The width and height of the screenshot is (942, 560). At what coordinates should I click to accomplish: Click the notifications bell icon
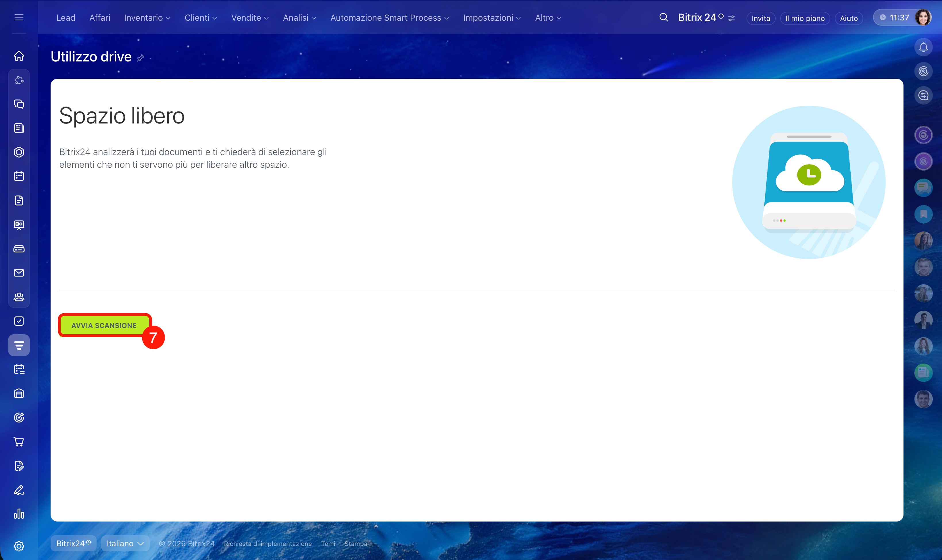pyautogui.click(x=924, y=47)
